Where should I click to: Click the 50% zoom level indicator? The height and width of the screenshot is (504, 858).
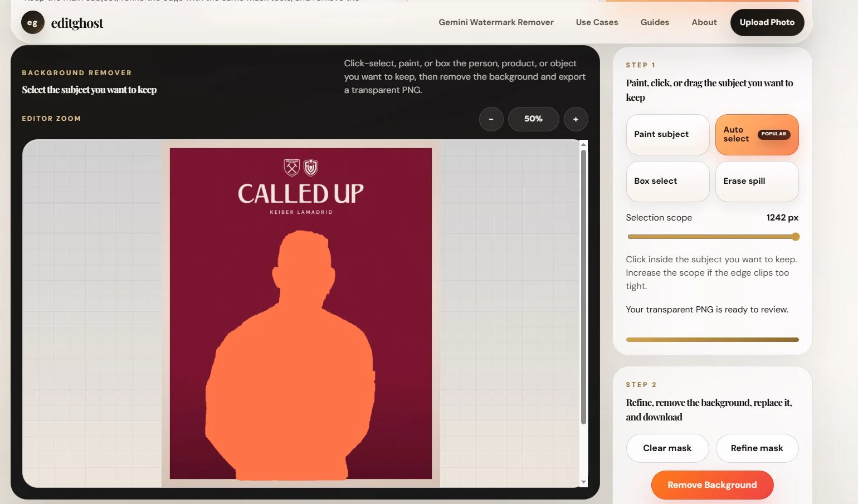coord(533,119)
